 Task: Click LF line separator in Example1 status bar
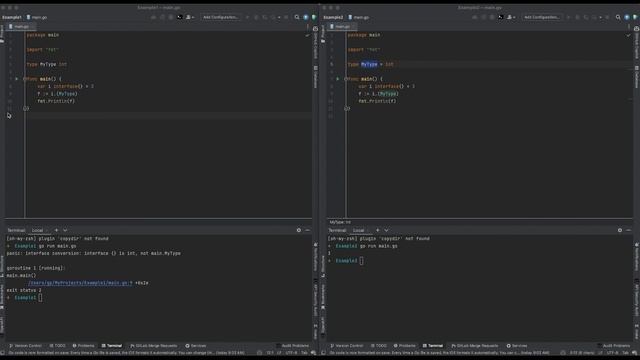point(279,353)
